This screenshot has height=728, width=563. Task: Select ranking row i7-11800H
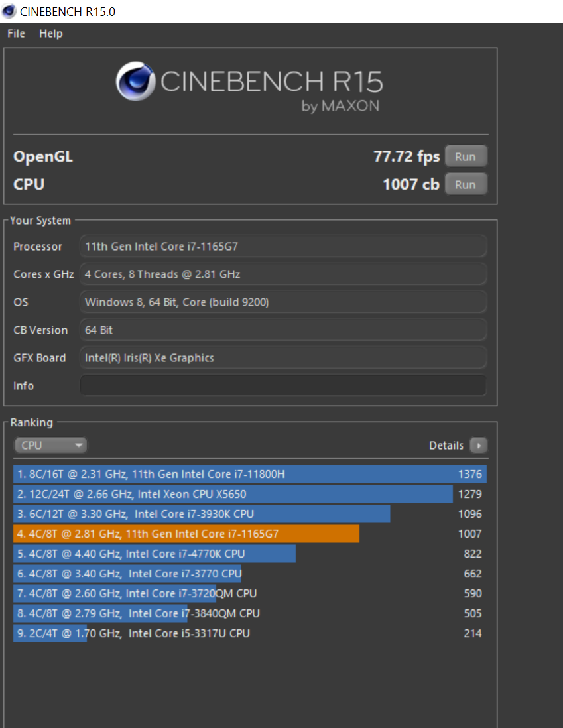click(250, 474)
